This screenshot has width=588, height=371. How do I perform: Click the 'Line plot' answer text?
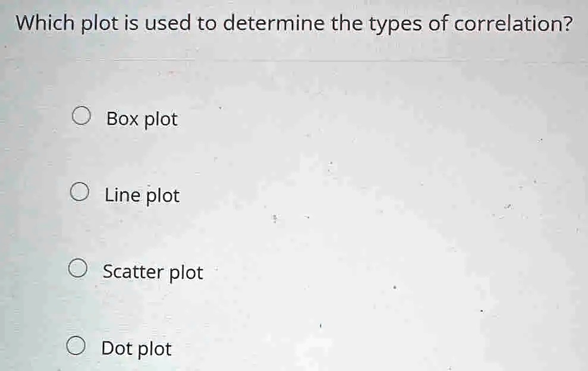[142, 196]
